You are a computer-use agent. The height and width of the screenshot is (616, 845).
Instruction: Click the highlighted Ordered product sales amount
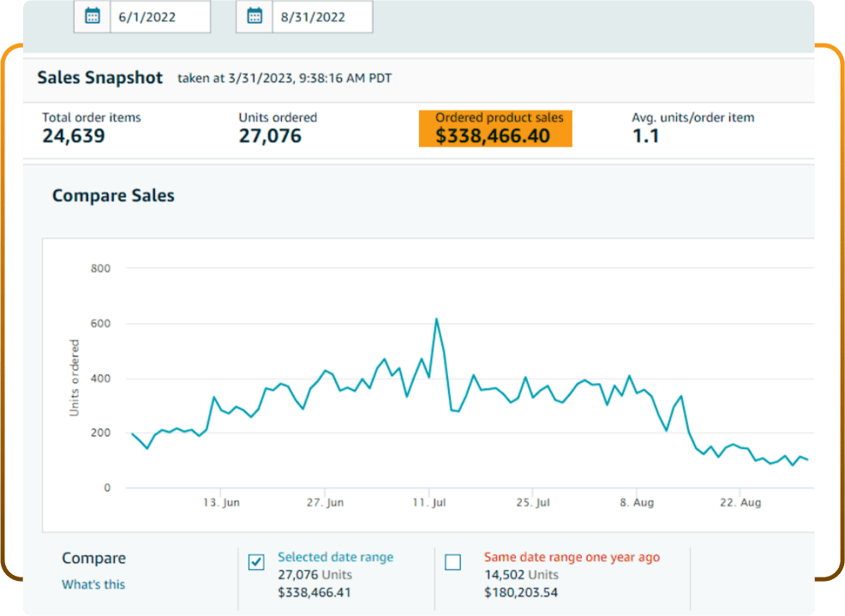494,135
